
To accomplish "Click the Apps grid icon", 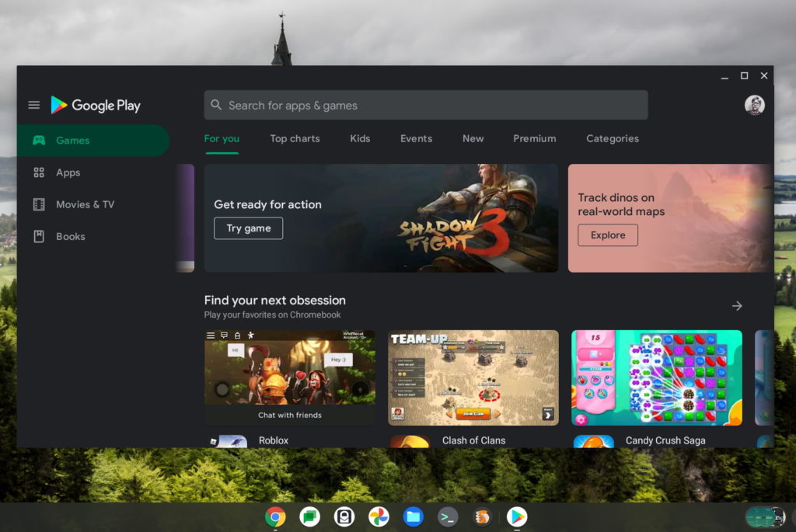I will point(39,172).
